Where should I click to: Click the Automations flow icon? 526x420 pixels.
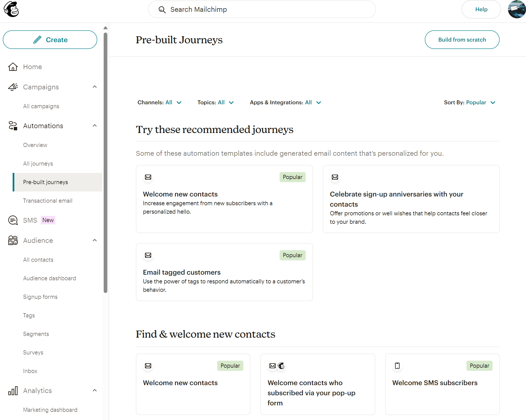click(x=13, y=126)
